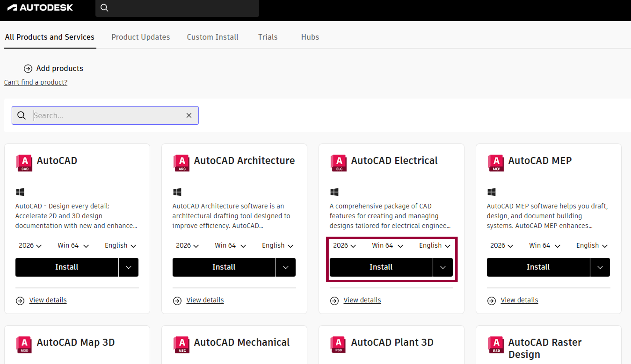The image size is (631, 364).
Task: Click View details arrow icon for AutoCAD Electrical
Action: (334, 300)
